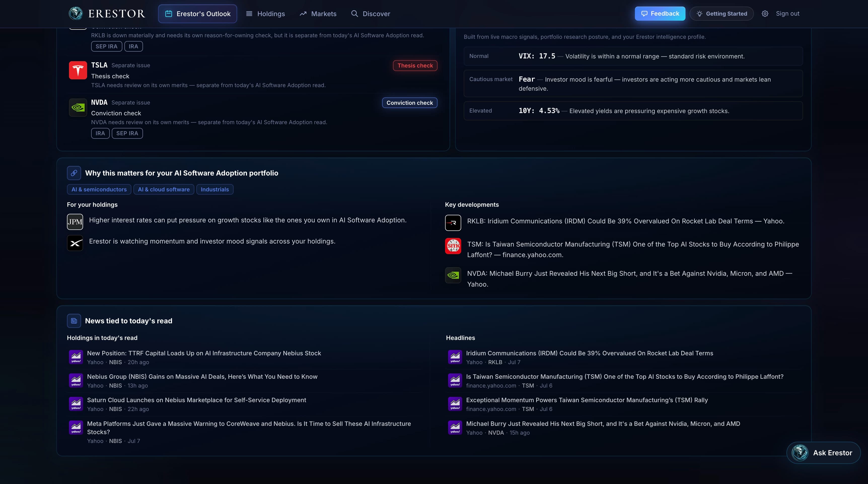Click the globe icon in Ask Erestor
The width and height of the screenshot is (868, 484).
tap(800, 453)
